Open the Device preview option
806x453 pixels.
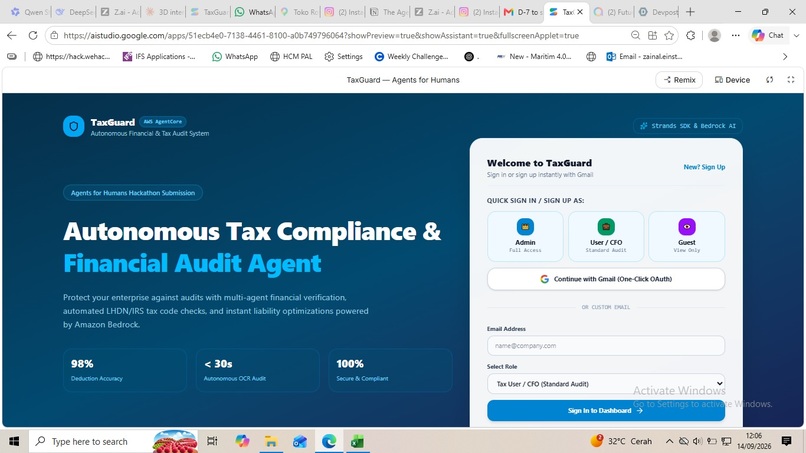732,80
